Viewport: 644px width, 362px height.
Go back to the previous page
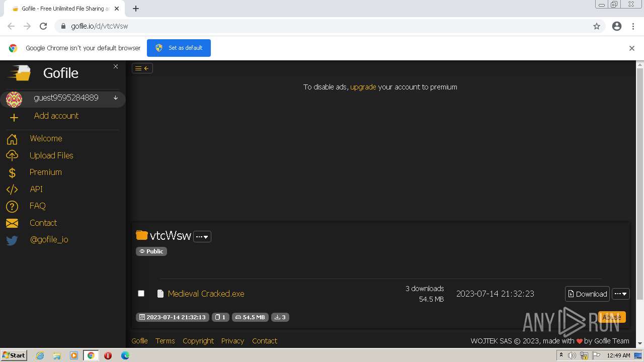coord(11,26)
